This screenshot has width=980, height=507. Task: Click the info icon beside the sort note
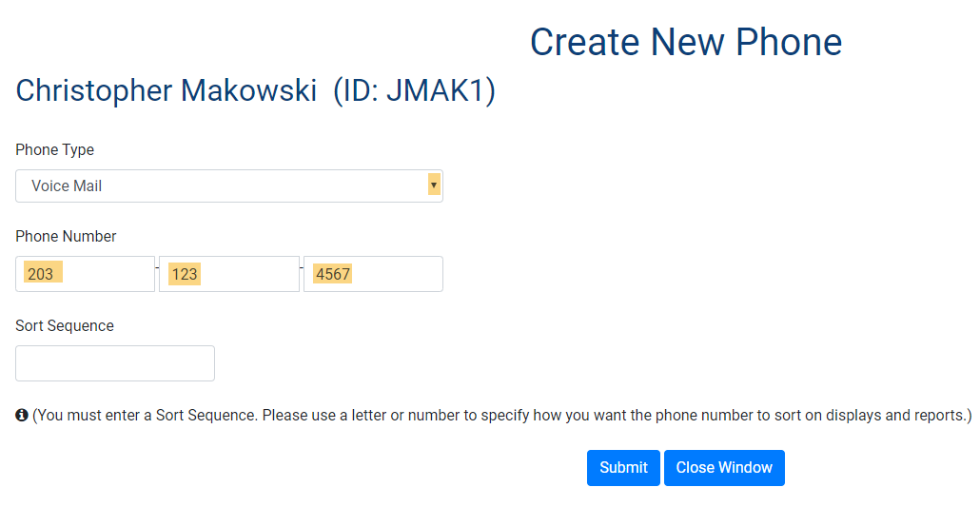point(22,416)
